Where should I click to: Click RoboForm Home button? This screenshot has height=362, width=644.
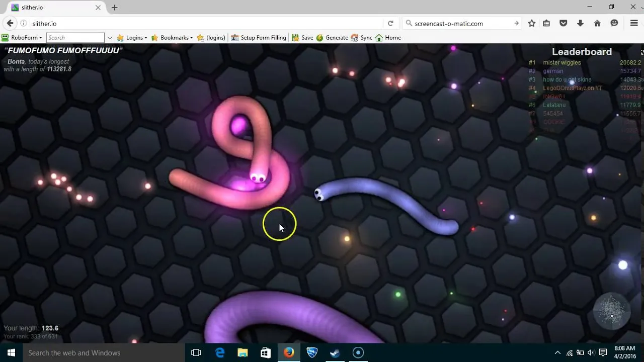click(x=388, y=38)
